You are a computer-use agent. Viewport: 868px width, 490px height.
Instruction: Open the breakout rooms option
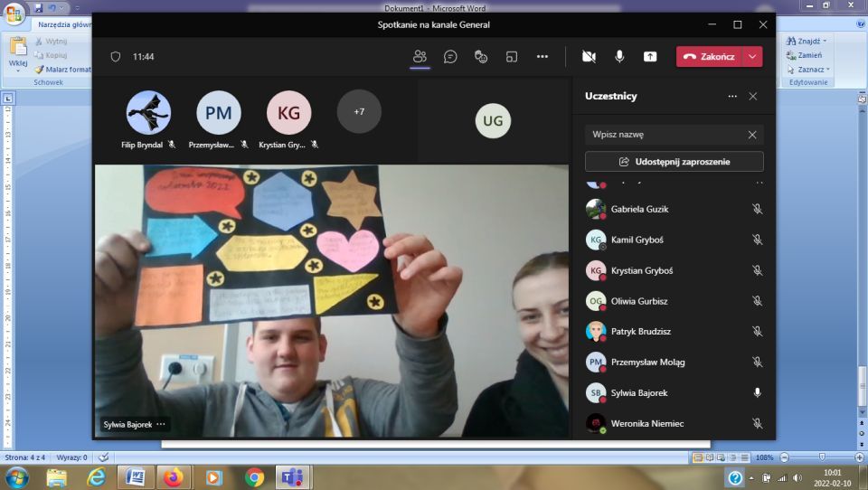(x=512, y=56)
